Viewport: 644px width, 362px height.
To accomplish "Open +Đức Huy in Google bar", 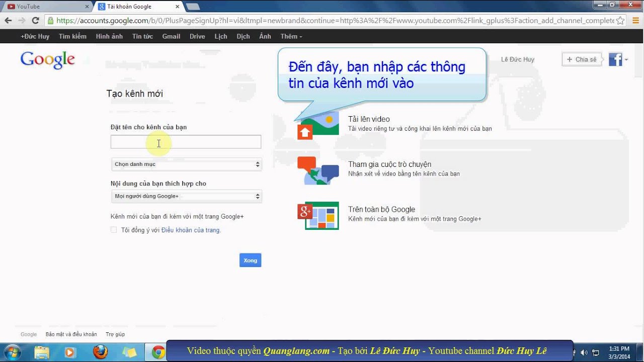I will click(x=35, y=36).
